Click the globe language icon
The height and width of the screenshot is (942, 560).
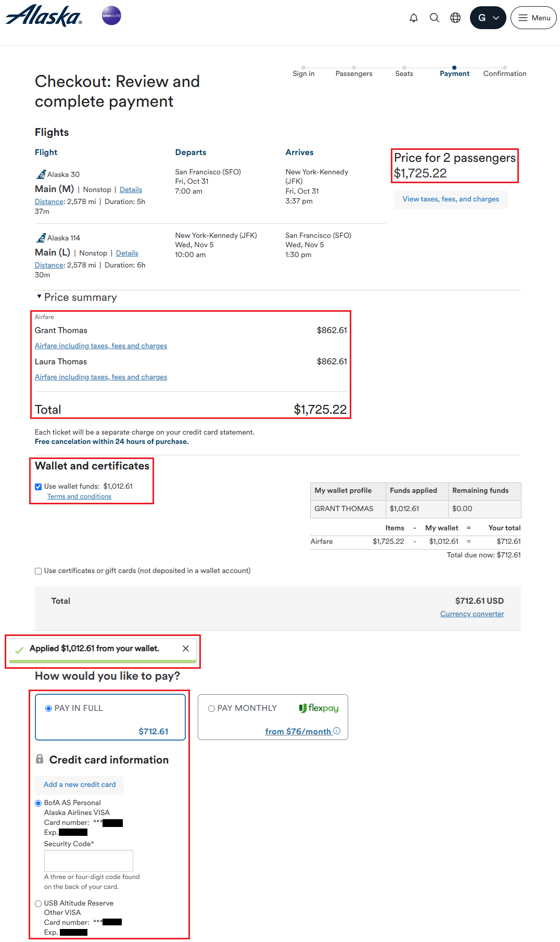pyautogui.click(x=455, y=18)
